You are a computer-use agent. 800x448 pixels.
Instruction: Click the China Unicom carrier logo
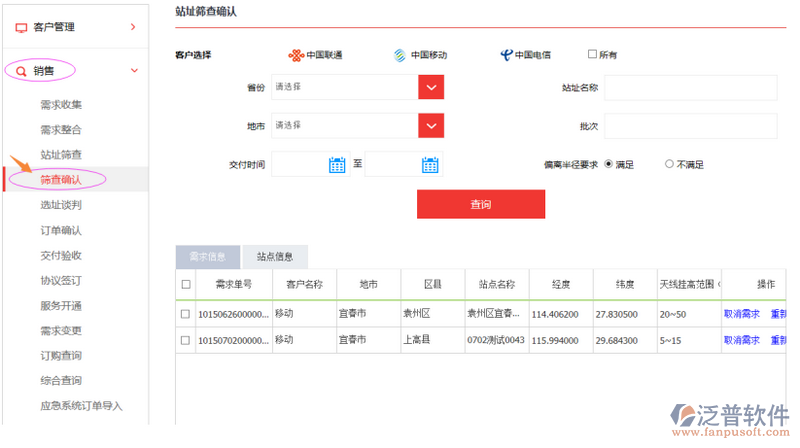[x=295, y=55]
